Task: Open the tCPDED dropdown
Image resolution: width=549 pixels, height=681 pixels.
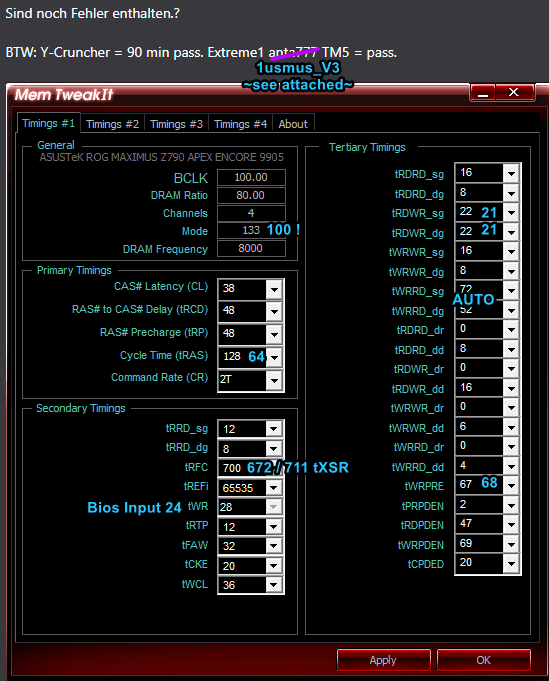Action: pos(511,564)
